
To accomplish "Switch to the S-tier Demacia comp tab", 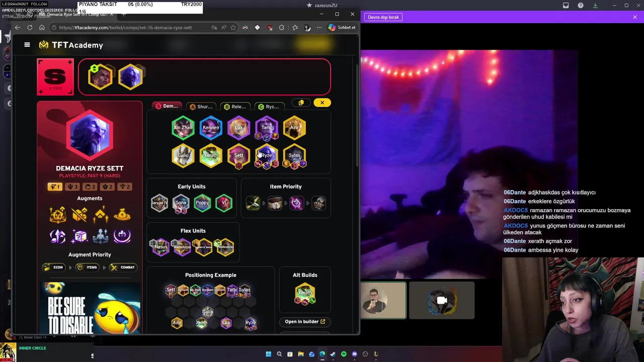I will tap(167, 106).
